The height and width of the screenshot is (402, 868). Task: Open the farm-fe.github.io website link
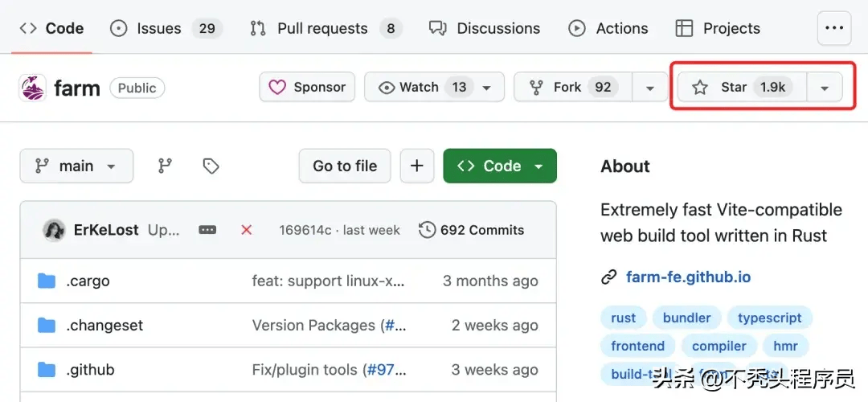[689, 277]
